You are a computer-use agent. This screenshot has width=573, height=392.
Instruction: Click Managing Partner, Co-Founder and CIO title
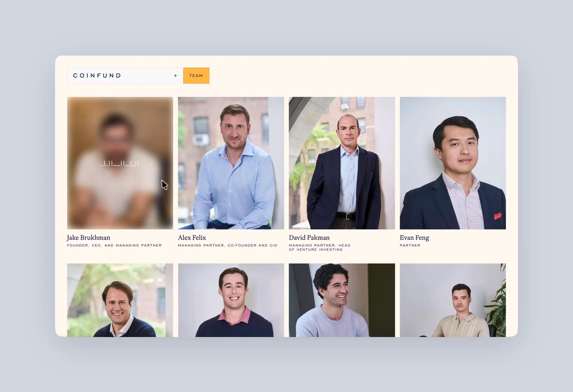[228, 246]
